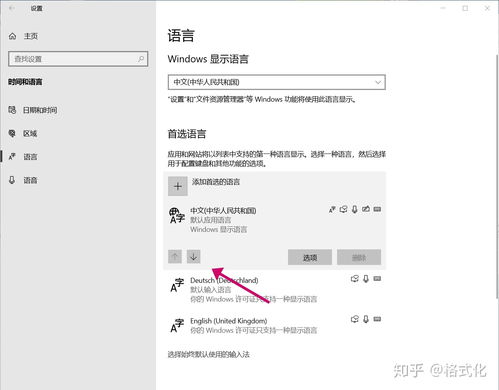This screenshot has width=499, height=390.
Task: Select the English (United Kingdom) language entry
Action: click(x=275, y=325)
